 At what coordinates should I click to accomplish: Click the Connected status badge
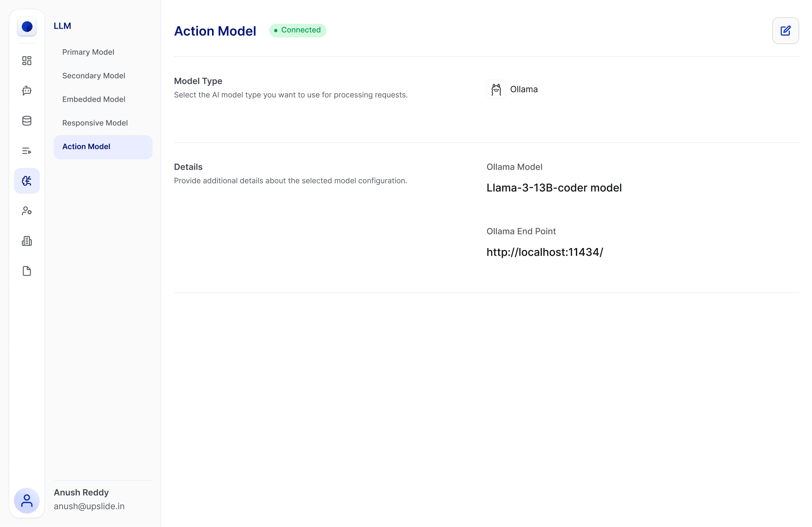click(298, 30)
